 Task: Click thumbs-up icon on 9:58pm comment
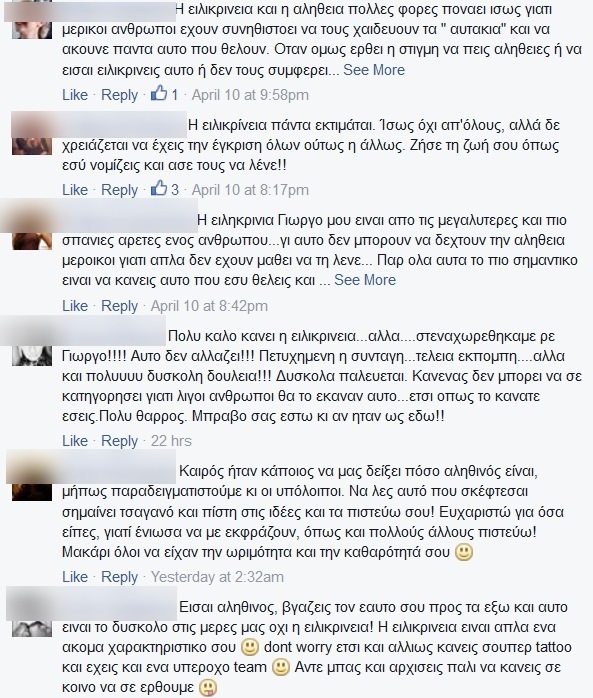click(159, 94)
